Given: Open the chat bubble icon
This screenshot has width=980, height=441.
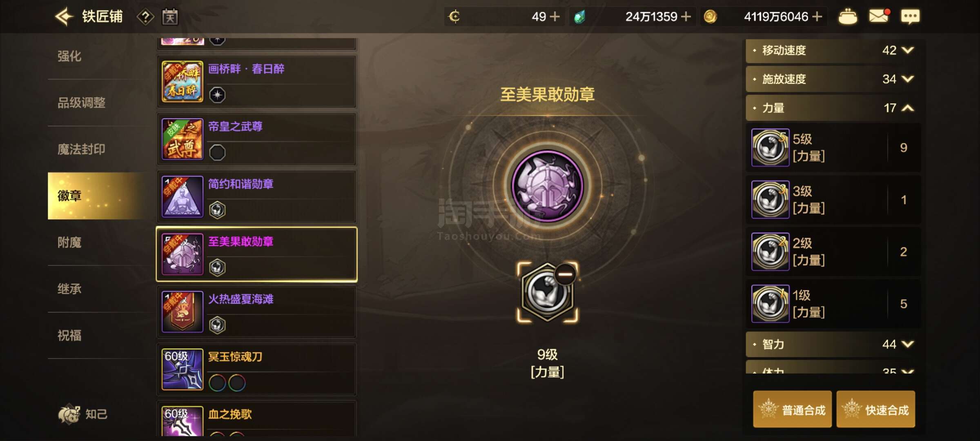Looking at the screenshot, I should [910, 17].
